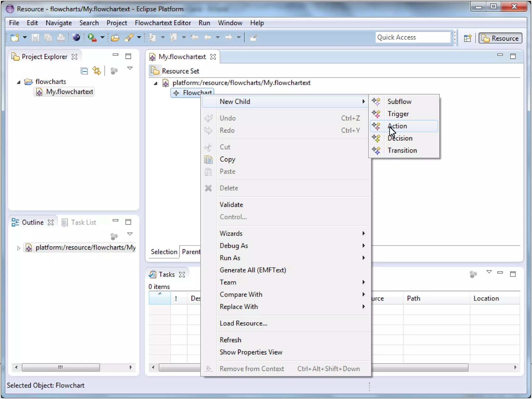The image size is (532, 399).
Task: Click the New wizard toolbar icon
Action: click(x=15, y=38)
